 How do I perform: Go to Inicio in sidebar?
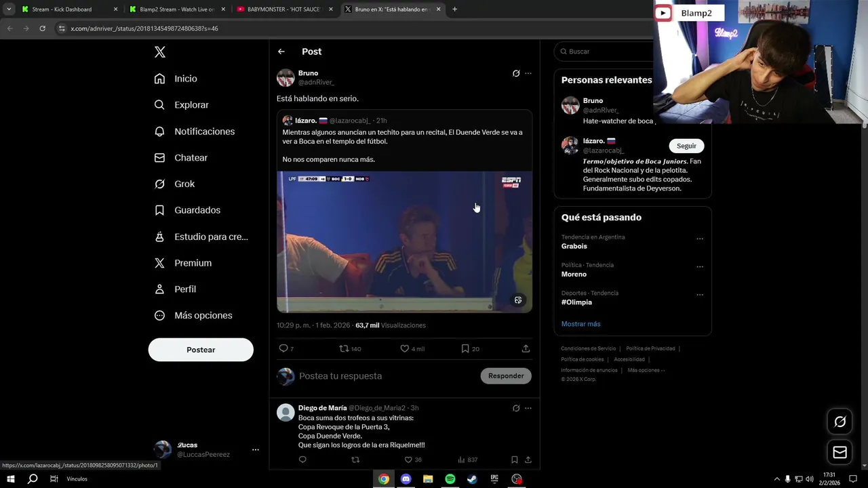[176, 79]
